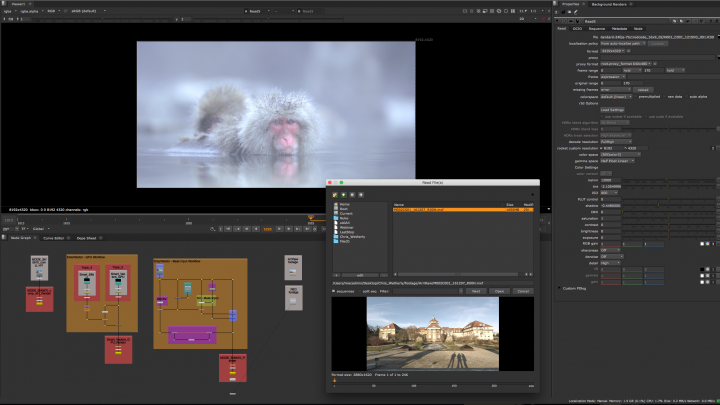Play the viewer backward
720x405 pixels.
256,229
